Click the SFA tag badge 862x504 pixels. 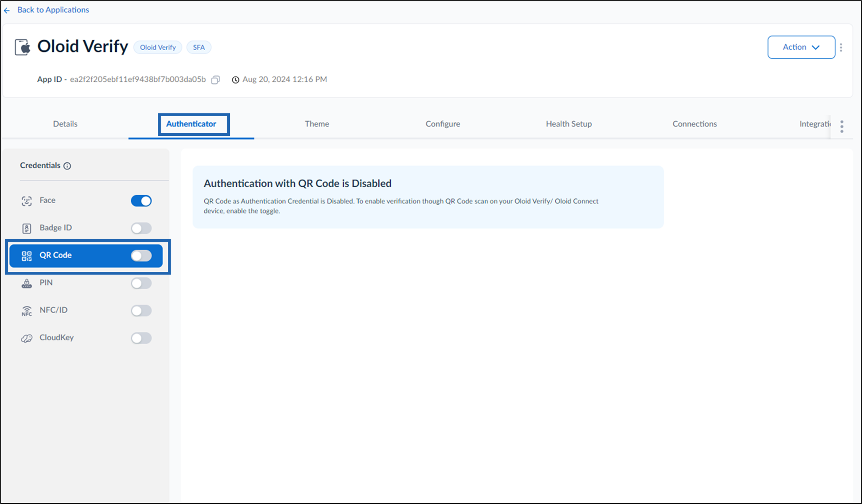[199, 47]
